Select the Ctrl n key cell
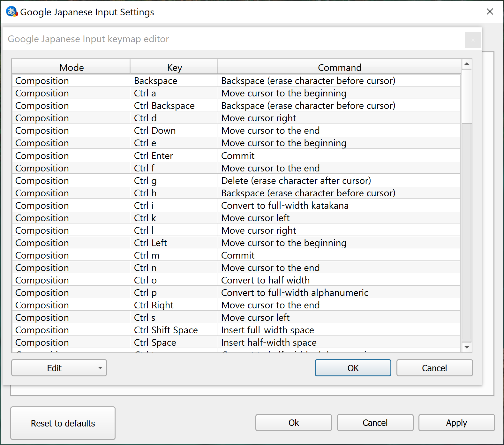 click(174, 268)
